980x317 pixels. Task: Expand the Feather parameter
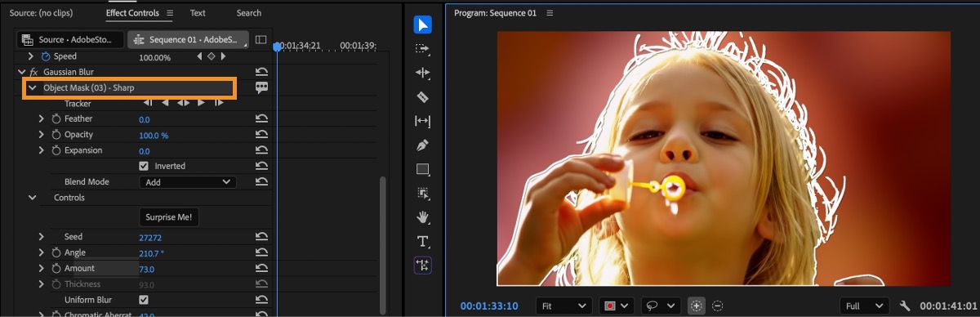(x=41, y=119)
